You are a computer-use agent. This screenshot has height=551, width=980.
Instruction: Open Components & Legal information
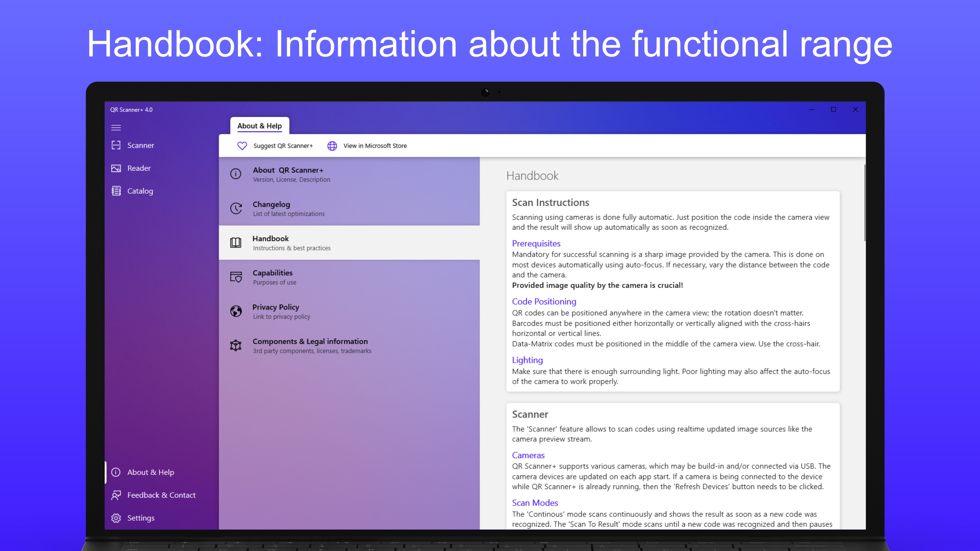point(310,345)
